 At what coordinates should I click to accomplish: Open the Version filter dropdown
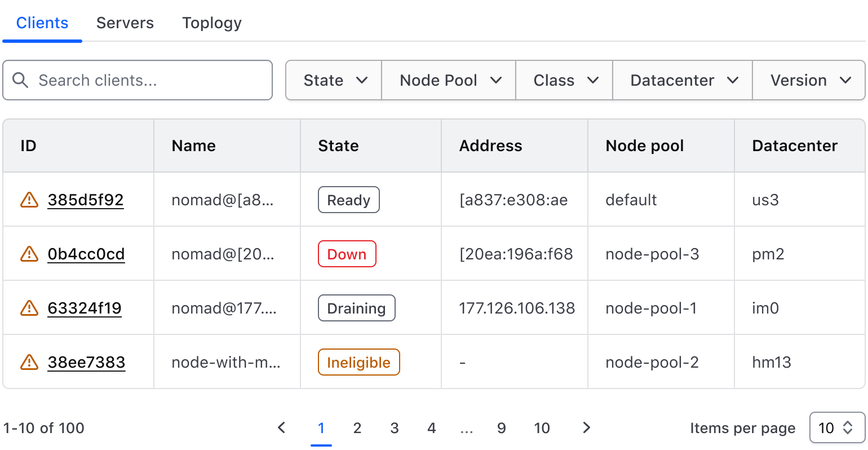(x=809, y=80)
